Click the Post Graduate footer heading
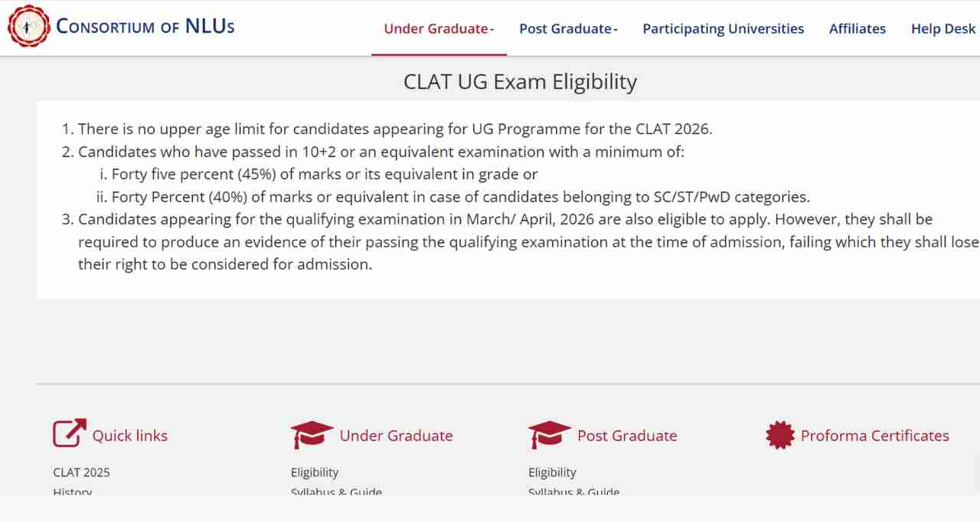 tap(627, 435)
